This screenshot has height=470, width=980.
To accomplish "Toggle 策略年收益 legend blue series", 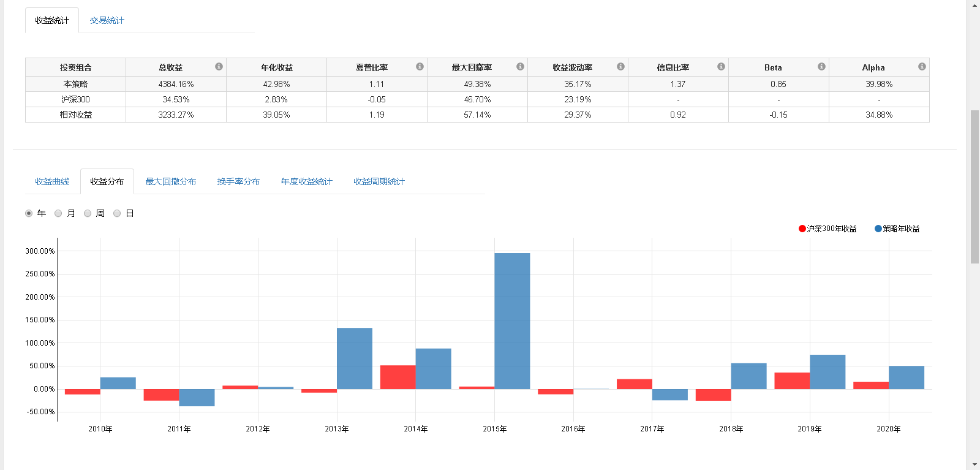I will click(x=878, y=229).
